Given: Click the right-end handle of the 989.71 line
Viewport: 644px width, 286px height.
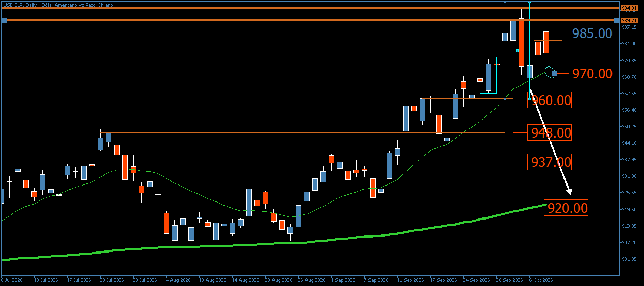Looking at the screenshot, I should 617,20.
